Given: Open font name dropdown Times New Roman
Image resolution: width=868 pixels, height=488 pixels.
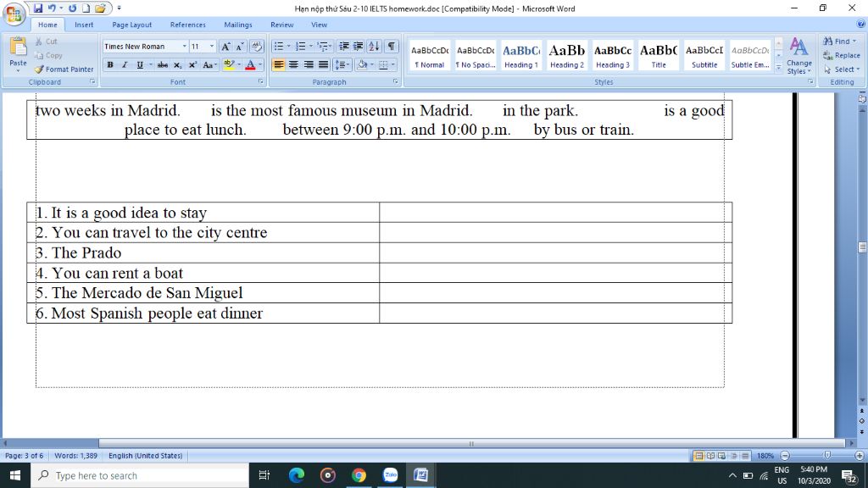Looking at the screenshot, I should [x=184, y=47].
